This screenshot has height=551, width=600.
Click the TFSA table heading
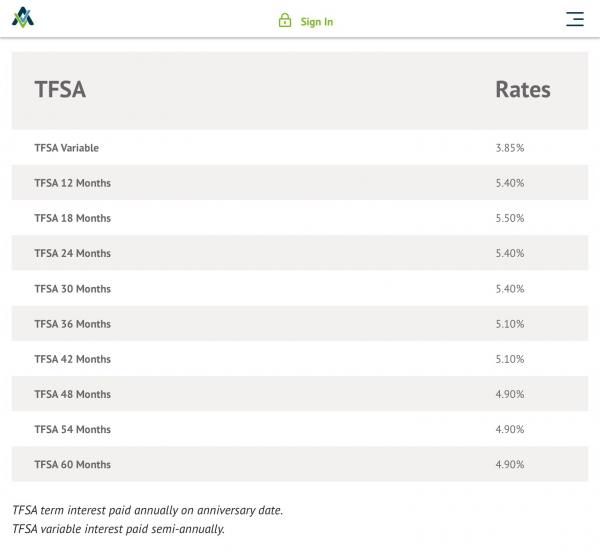60,89
